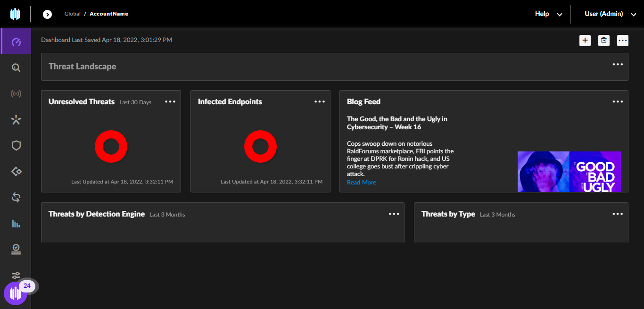Viewport: 644px width, 309px height.
Task: Open dashboard more options button at top-right
Action: click(623, 41)
